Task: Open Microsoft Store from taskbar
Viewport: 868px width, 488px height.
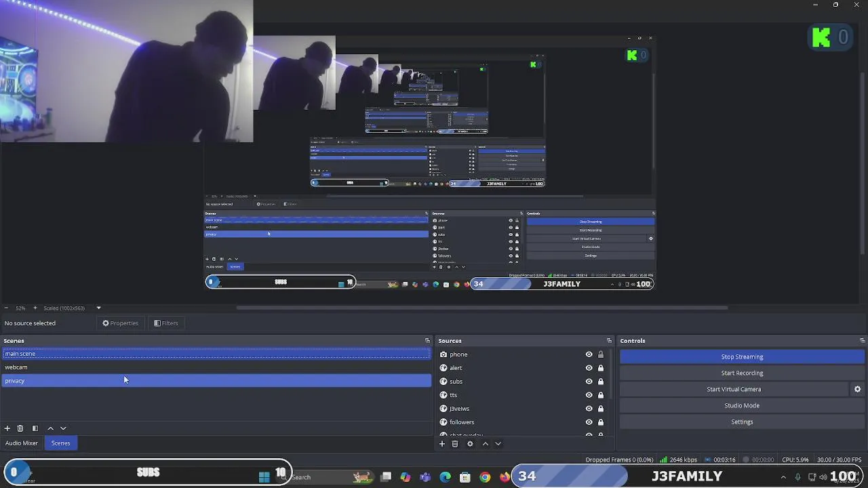Action: [465, 477]
